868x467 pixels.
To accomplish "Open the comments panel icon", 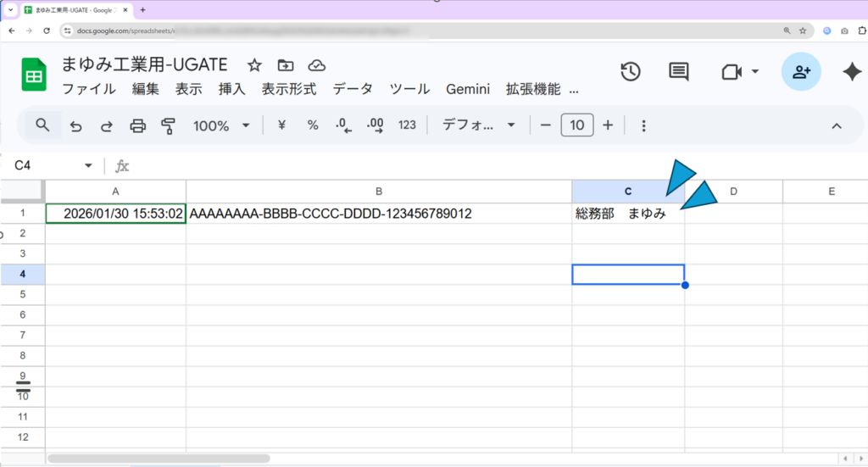I will coord(678,72).
